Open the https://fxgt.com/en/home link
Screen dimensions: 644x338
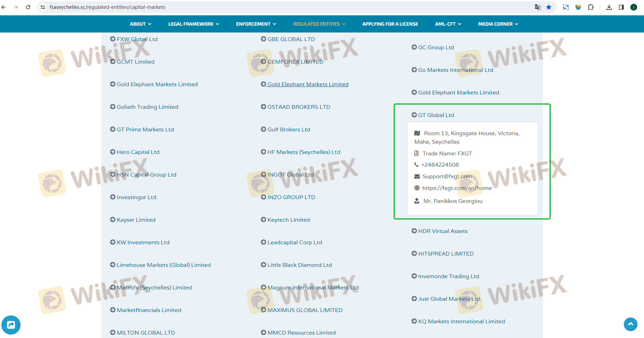tap(457, 188)
